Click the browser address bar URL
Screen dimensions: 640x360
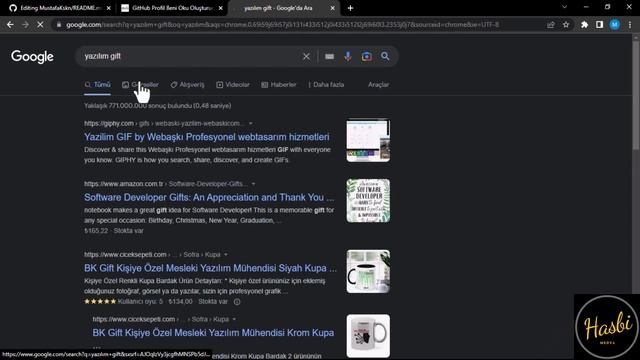coord(282,24)
